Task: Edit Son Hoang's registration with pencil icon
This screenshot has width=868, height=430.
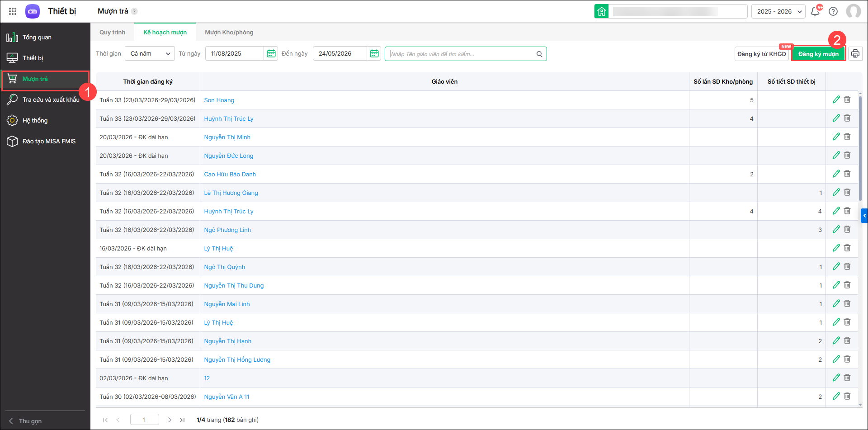Action: click(836, 100)
